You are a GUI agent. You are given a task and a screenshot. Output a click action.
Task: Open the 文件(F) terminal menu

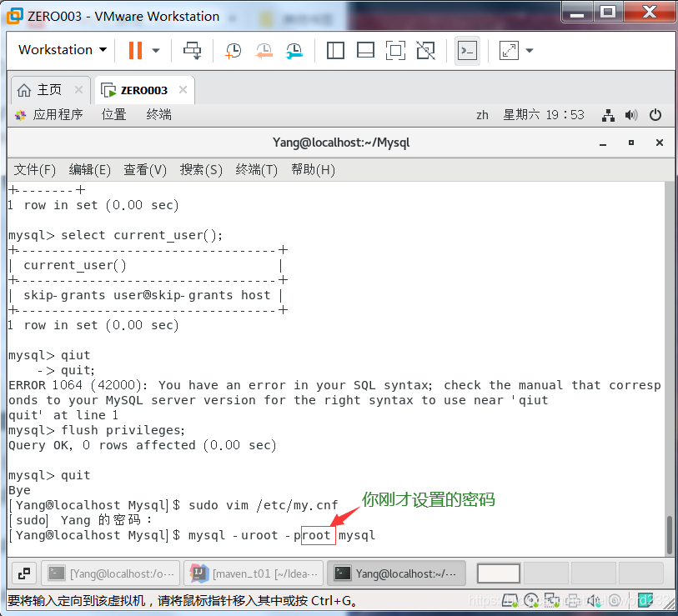point(34,170)
